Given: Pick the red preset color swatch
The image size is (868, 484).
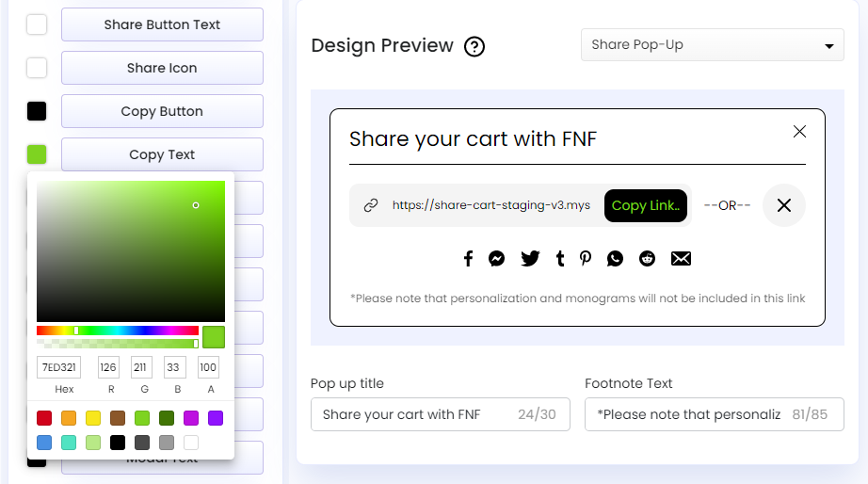Looking at the screenshot, I should point(44,418).
